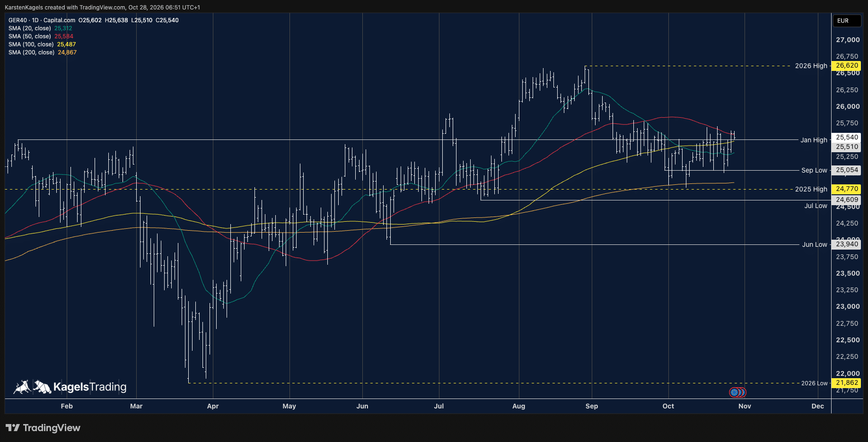Click the SMA (20, close) indicator legend
The height and width of the screenshot is (442, 868).
[x=40, y=28]
